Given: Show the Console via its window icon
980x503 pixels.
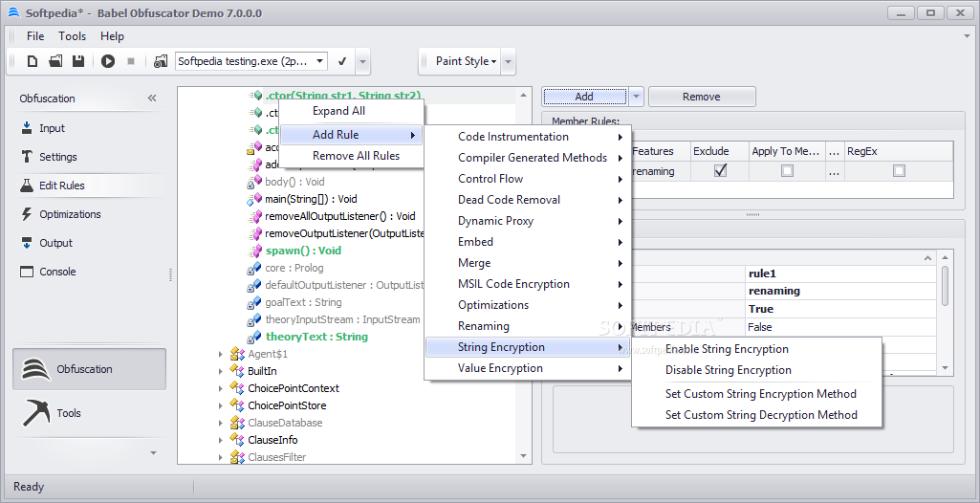Looking at the screenshot, I should 27,272.
